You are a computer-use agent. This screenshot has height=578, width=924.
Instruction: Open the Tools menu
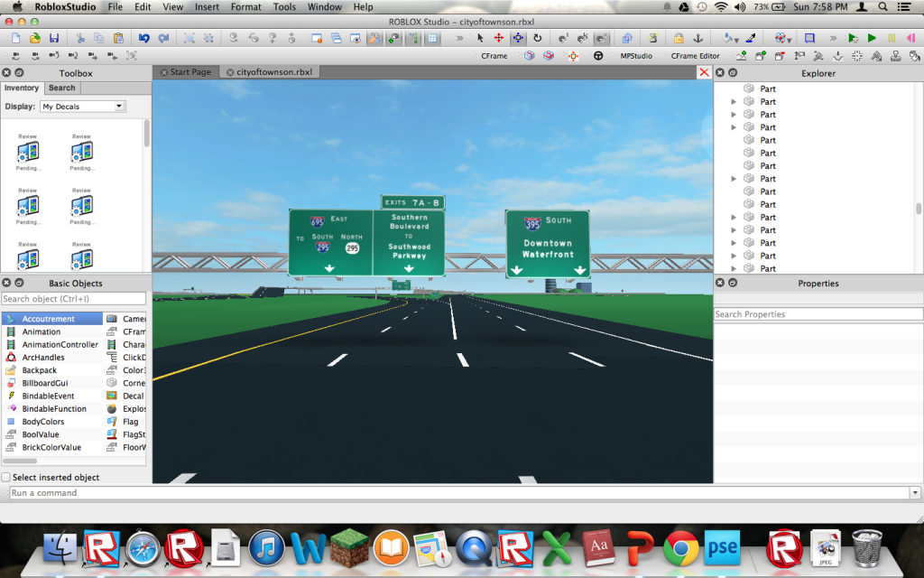click(284, 7)
